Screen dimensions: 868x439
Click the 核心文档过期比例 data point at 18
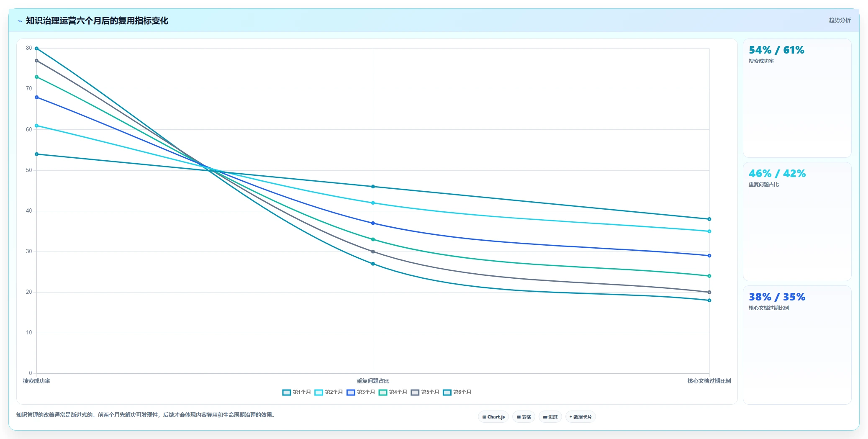(x=709, y=300)
